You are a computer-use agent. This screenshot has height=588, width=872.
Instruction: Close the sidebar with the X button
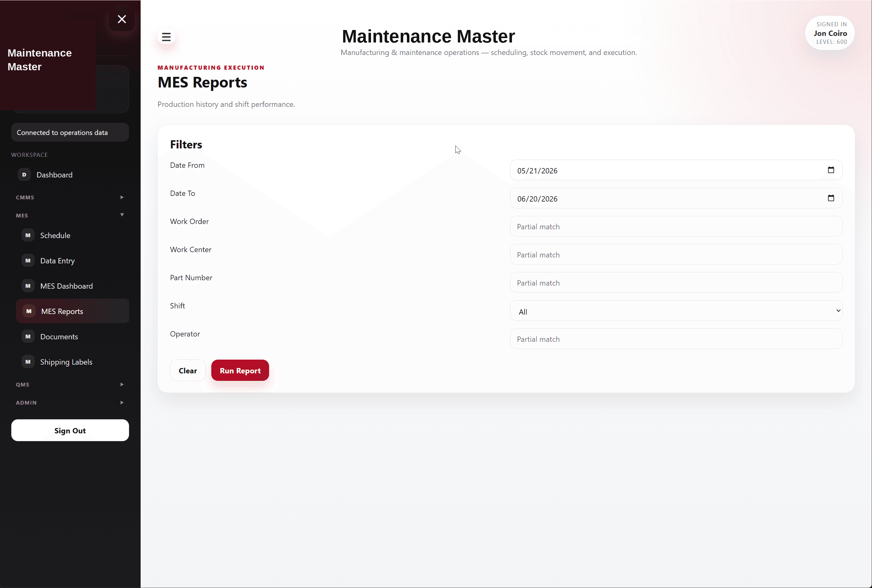click(122, 19)
